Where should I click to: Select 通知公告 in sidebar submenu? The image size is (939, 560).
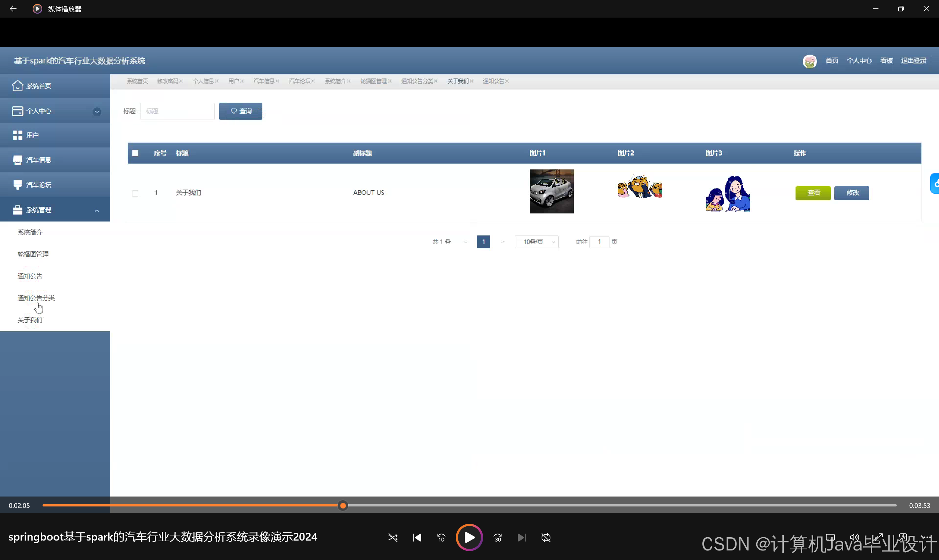(x=30, y=276)
